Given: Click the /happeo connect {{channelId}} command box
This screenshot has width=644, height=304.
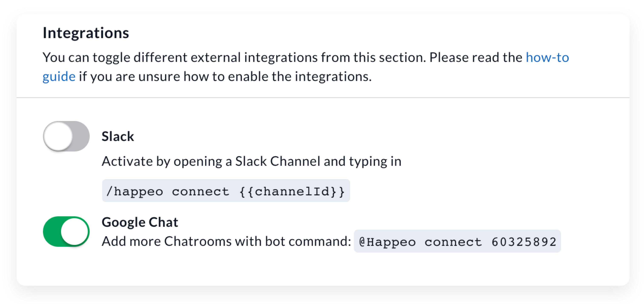Looking at the screenshot, I should (x=226, y=191).
